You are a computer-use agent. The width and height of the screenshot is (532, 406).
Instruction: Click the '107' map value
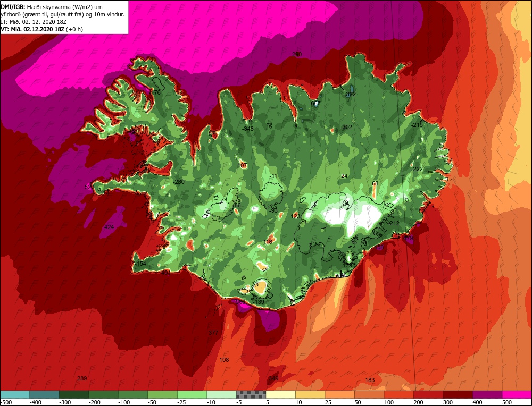tap(242, 165)
